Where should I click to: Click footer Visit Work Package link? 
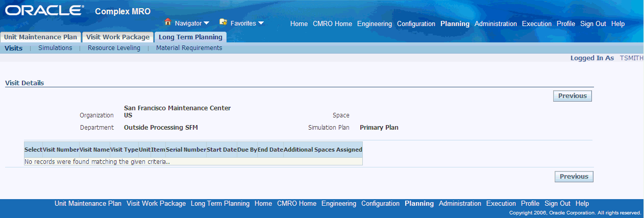coord(156,203)
